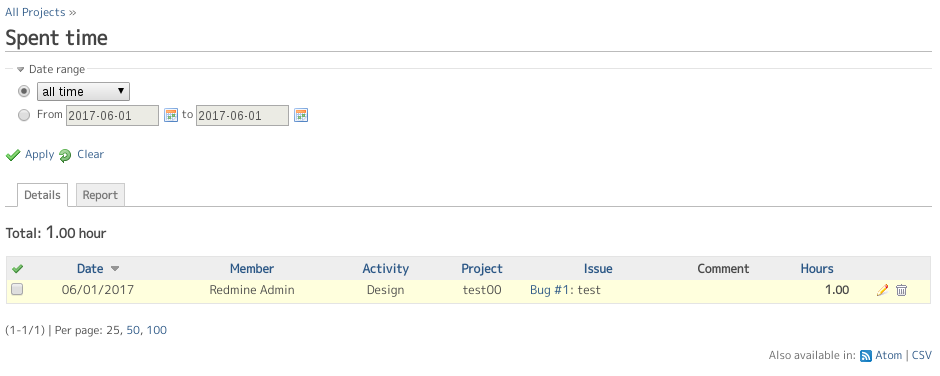Click the "Total: 1.00 hour" text
The height and width of the screenshot is (376, 940).
click(56, 233)
